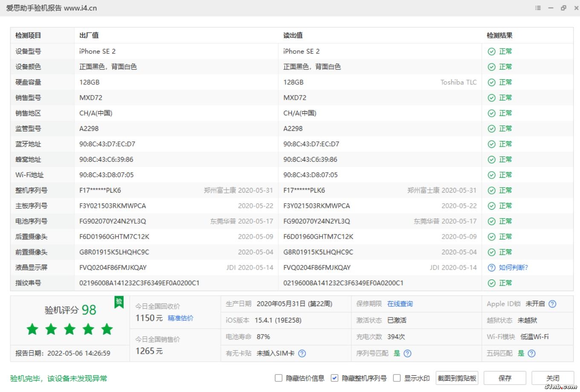Open 精准估价 link
The height and width of the screenshot is (392, 580).
click(x=181, y=318)
